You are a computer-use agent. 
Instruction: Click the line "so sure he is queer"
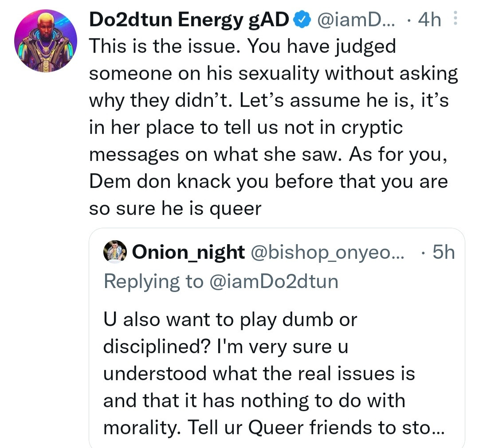coord(175,209)
